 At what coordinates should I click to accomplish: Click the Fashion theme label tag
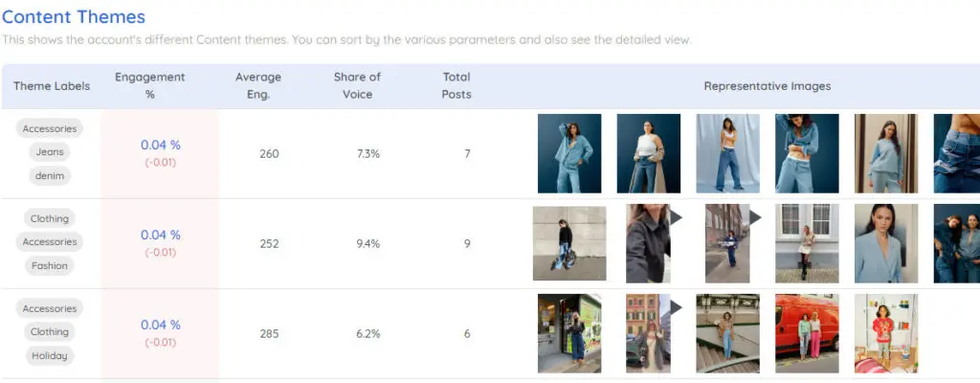tap(50, 266)
